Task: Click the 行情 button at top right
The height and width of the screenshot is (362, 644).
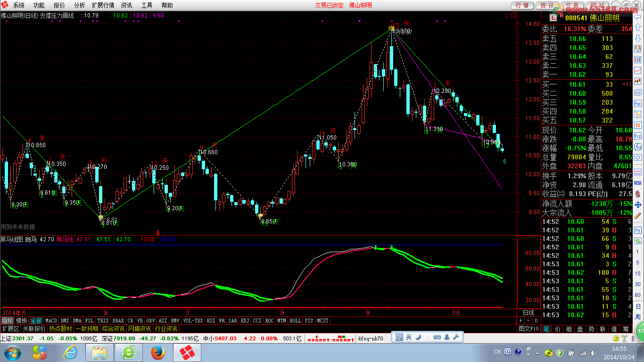Action: [x=522, y=5]
